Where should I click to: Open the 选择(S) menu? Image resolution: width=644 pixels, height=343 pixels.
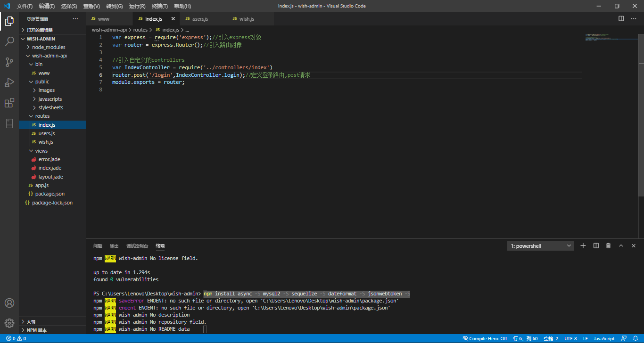pyautogui.click(x=69, y=6)
